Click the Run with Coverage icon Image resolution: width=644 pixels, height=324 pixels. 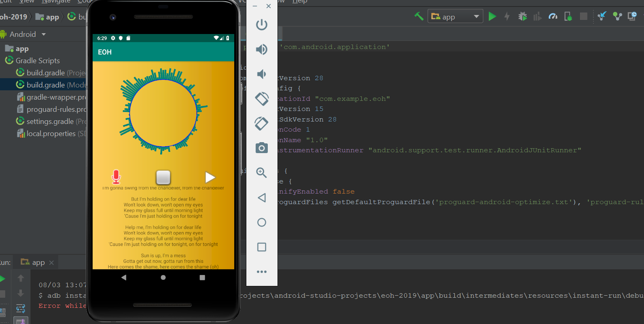pyautogui.click(x=538, y=17)
